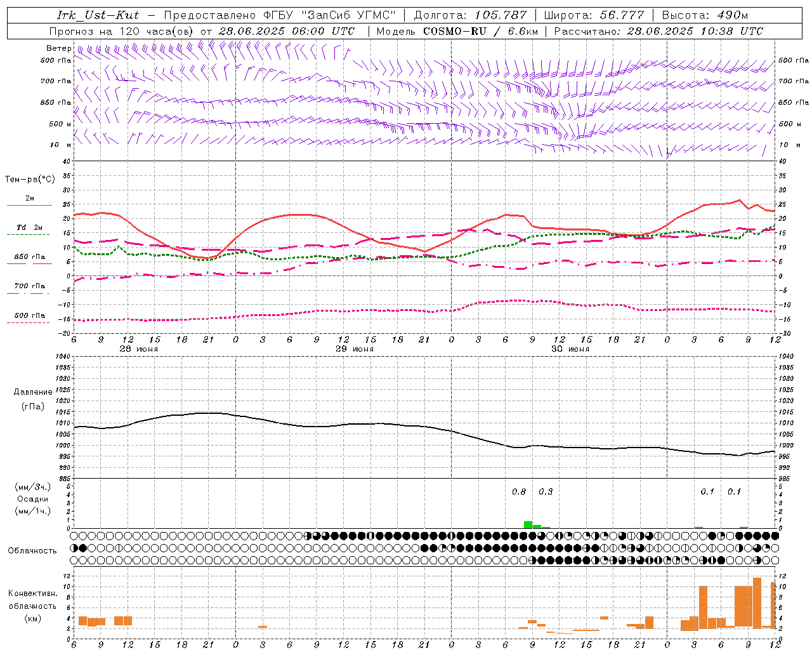Screen dimensions: 812x650
Task: Click the Тем-ра(°C) panel label
Action: click(x=30, y=180)
